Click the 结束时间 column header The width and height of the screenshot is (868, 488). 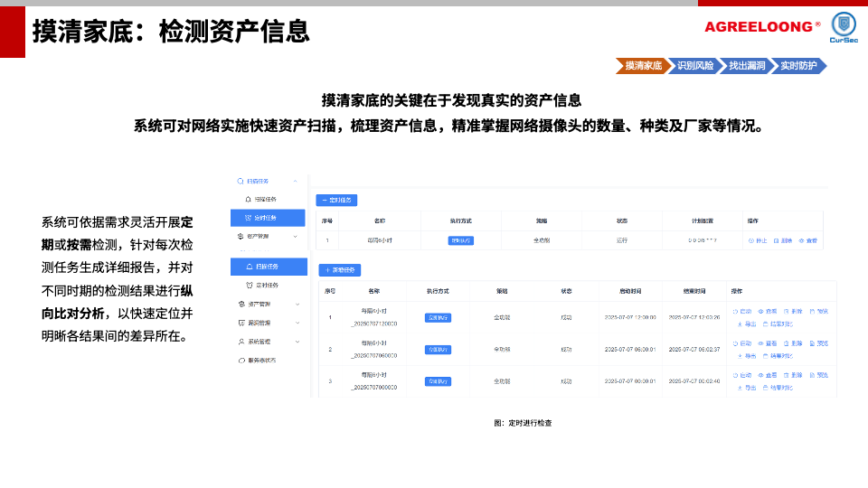point(694,291)
